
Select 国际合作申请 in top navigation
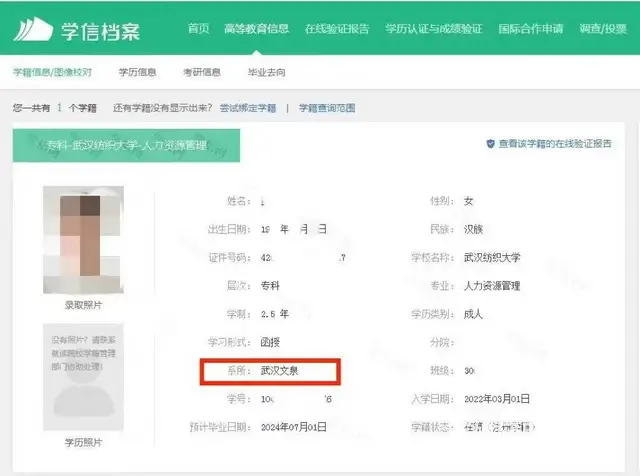[x=531, y=29]
